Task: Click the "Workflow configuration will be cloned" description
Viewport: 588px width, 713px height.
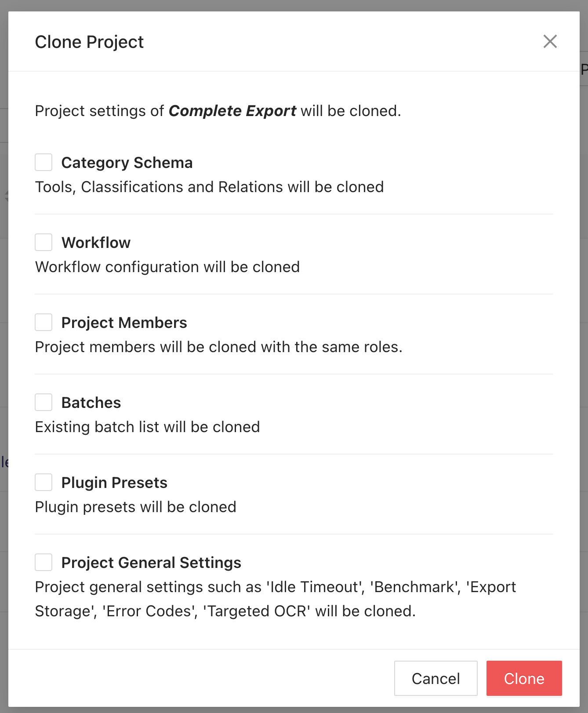Action: coord(167,267)
